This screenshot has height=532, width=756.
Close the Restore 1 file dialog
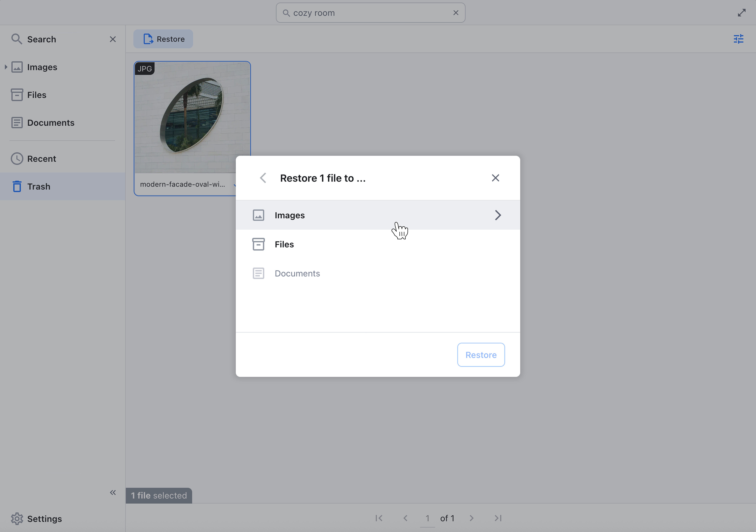495,178
